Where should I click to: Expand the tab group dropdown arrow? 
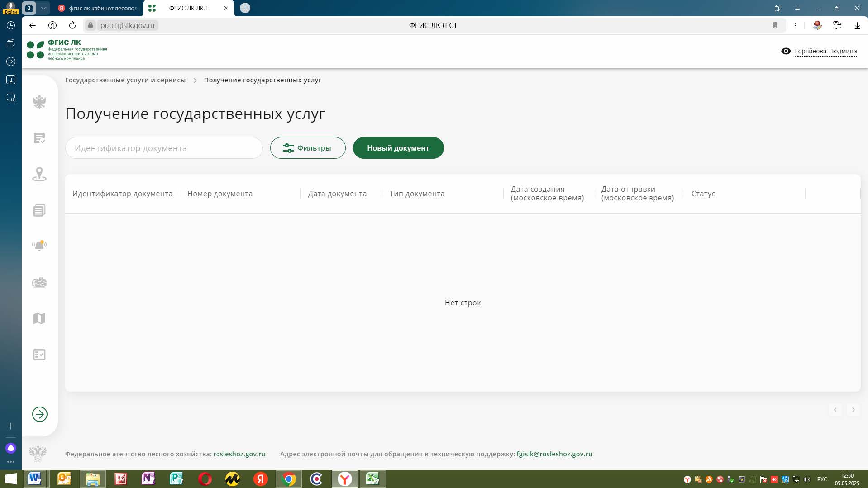(x=43, y=8)
